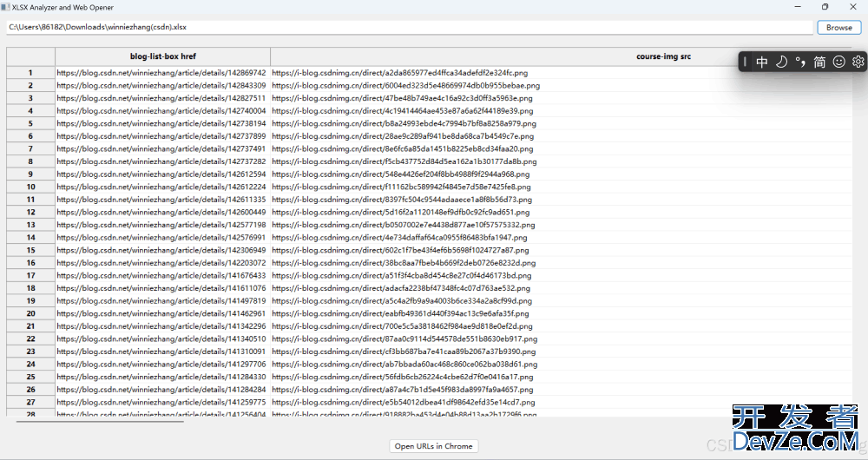Click blog link ending 141284330

(x=161, y=377)
